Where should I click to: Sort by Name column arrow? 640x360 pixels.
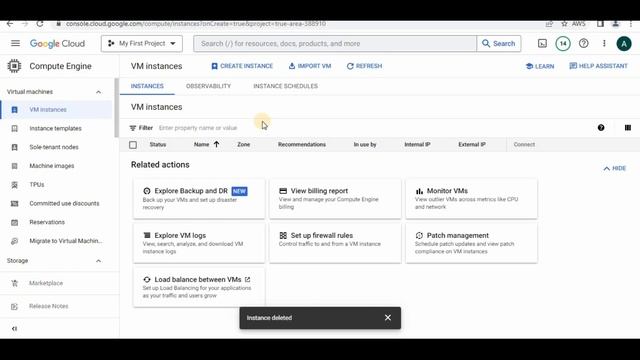216,144
